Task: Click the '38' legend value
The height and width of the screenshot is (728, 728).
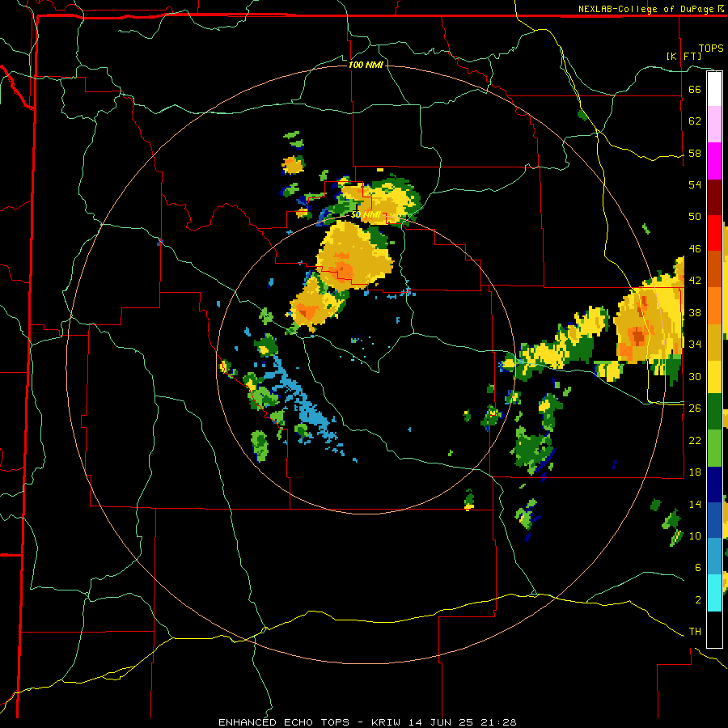Action: pos(695,312)
